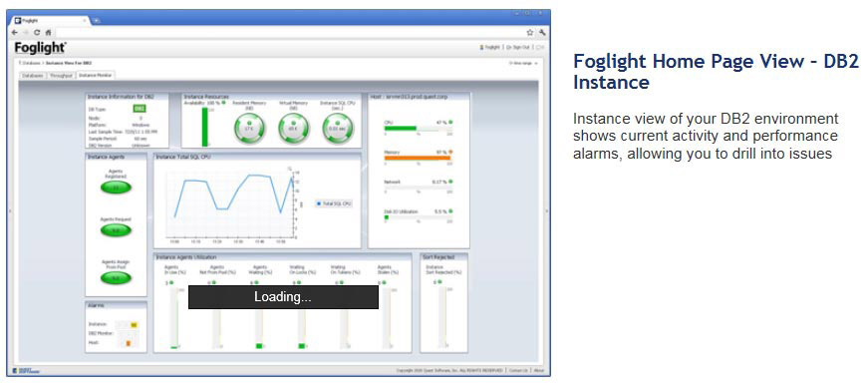Open the browser wrench settings icon
Image resolution: width=868 pixels, height=388 pixels.
click(x=542, y=33)
